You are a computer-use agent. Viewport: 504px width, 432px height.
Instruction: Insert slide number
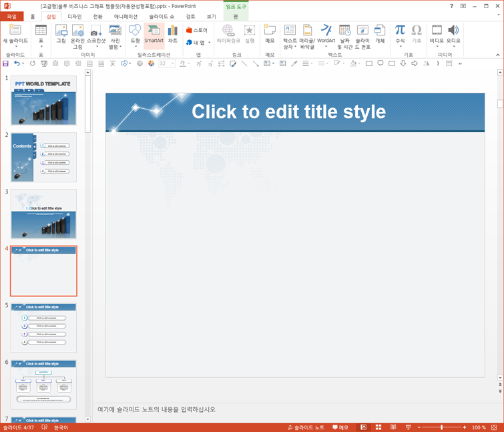click(362, 36)
